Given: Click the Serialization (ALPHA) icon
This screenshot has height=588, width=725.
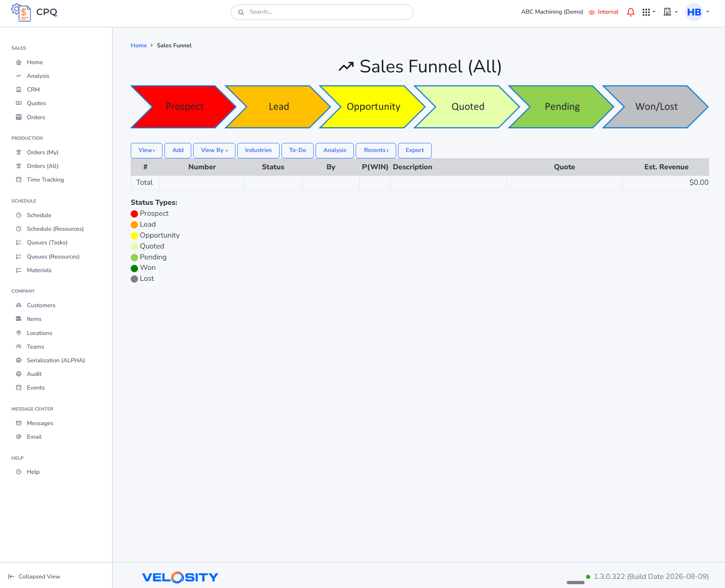Looking at the screenshot, I should (19, 360).
